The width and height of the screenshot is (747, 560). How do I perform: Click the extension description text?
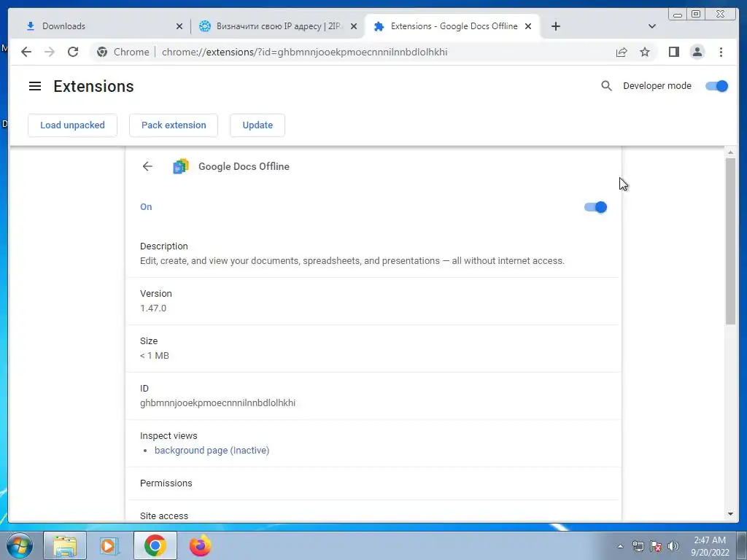pos(352,261)
